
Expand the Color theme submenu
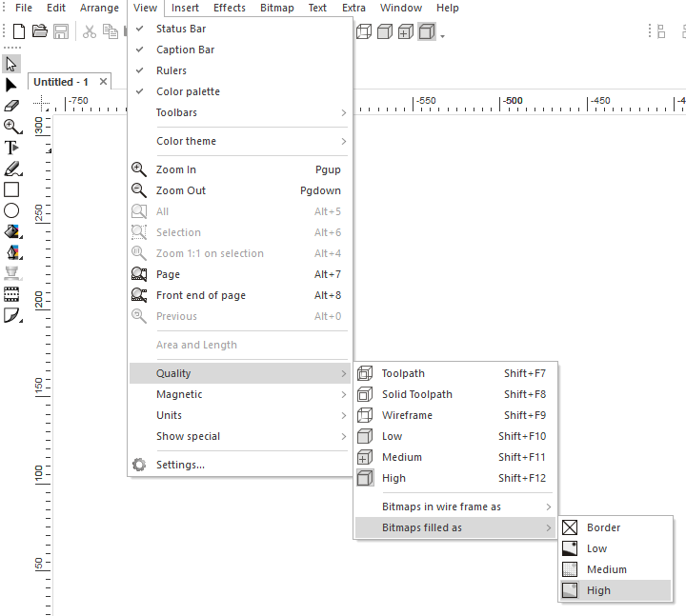point(240,141)
